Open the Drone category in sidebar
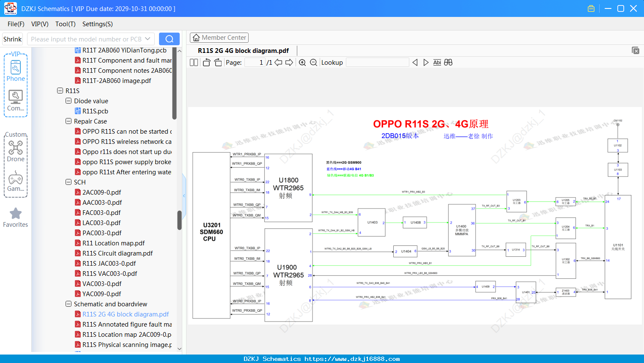 point(16,151)
